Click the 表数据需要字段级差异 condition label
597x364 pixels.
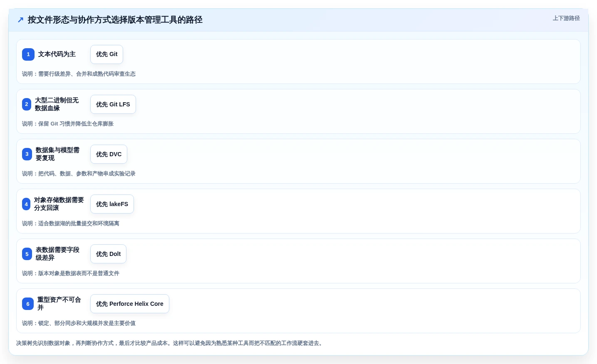click(57, 254)
